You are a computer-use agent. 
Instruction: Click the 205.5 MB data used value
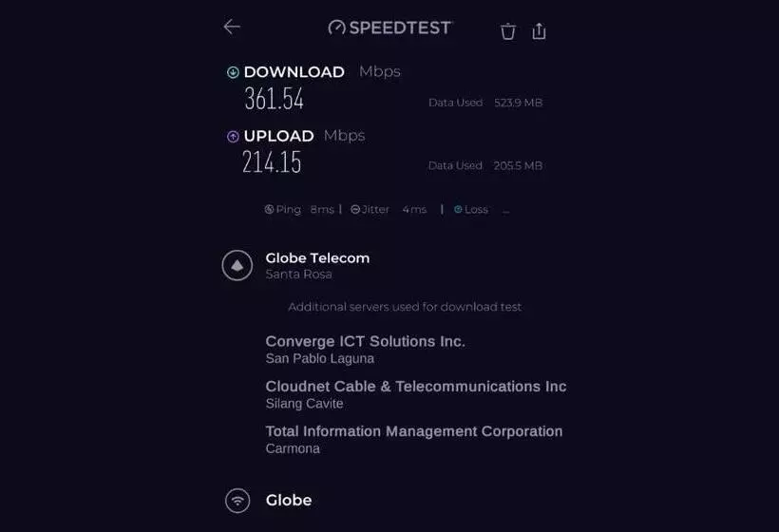click(x=518, y=165)
